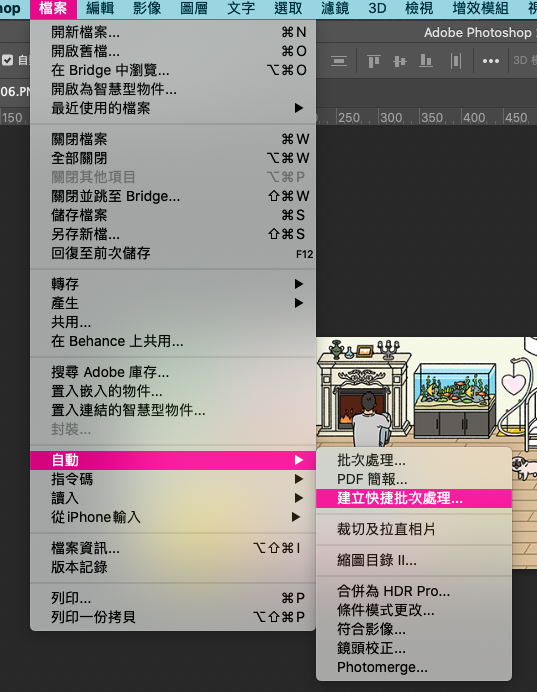537x692 pixels.
Task: Expand the 產生 submenu
Action: tap(173, 303)
